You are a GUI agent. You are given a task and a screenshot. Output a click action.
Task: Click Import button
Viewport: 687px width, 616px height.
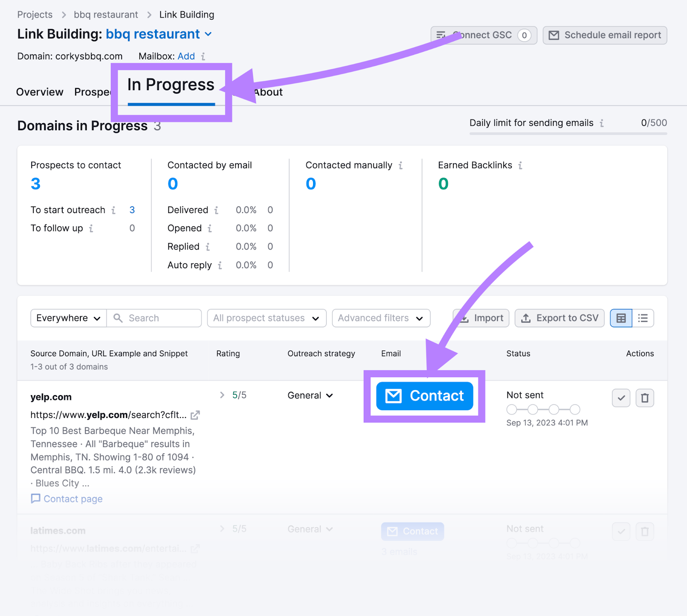point(481,318)
